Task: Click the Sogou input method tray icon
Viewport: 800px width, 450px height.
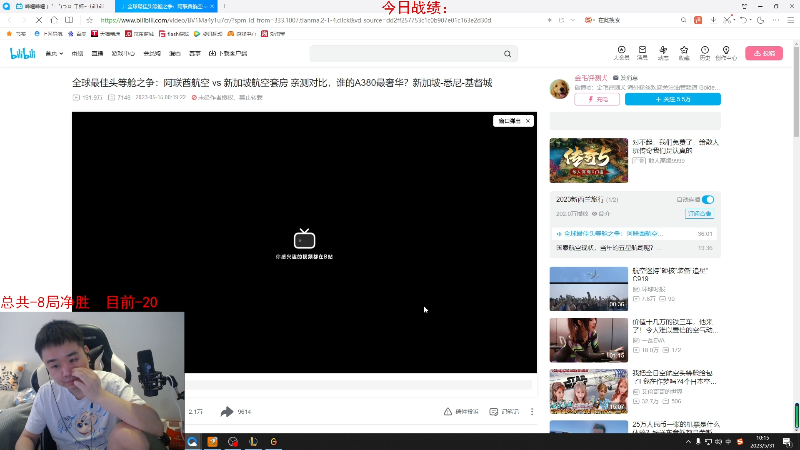Action: point(740,442)
